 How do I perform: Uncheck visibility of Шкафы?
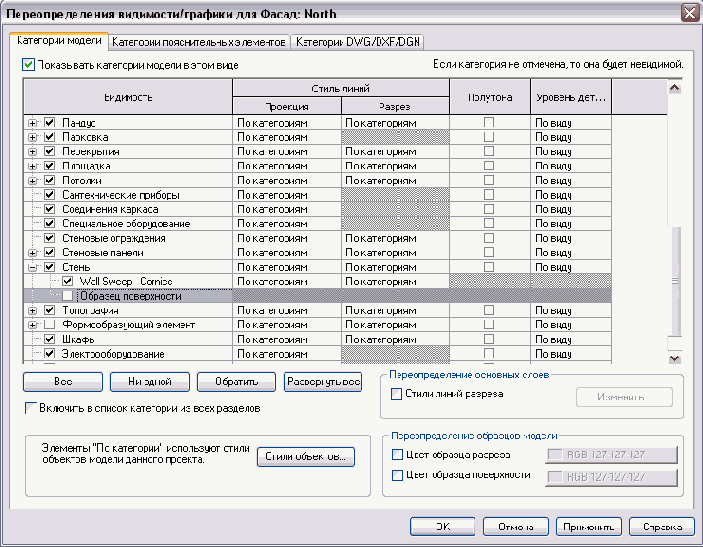tap(49, 339)
